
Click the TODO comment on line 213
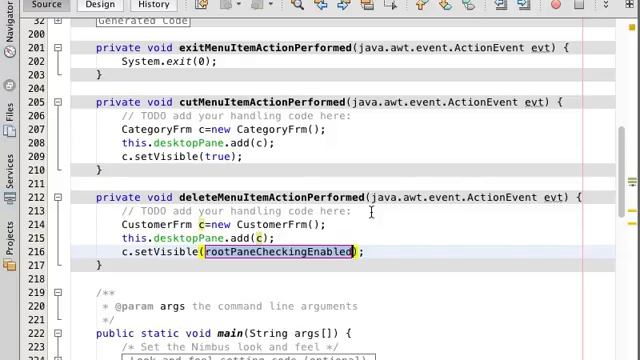point(236,211)
